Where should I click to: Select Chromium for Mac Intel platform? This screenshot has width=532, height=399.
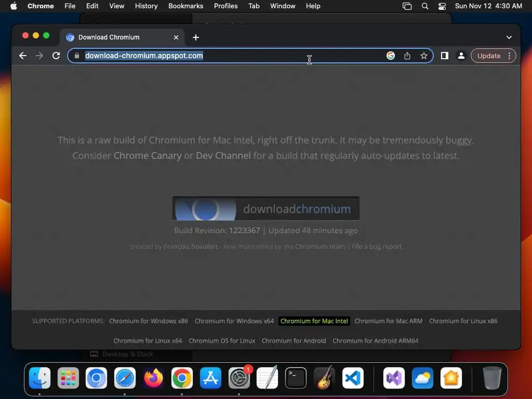pyautogui.click(x=314, y=321)
